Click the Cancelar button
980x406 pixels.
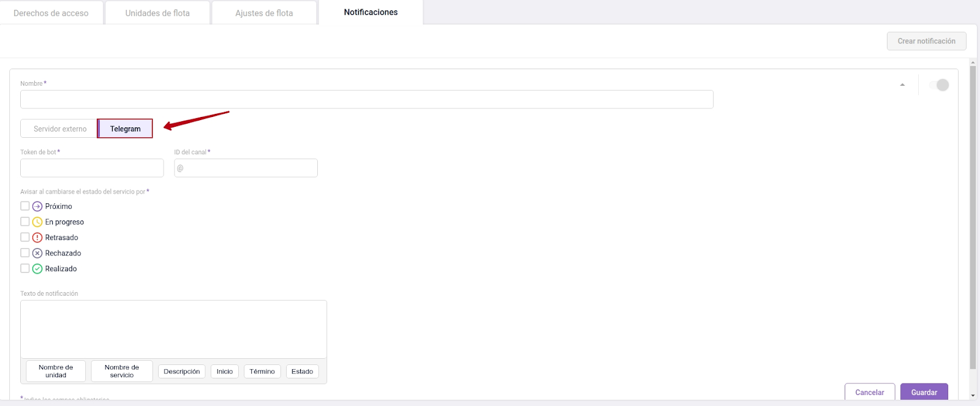[869, 393]
